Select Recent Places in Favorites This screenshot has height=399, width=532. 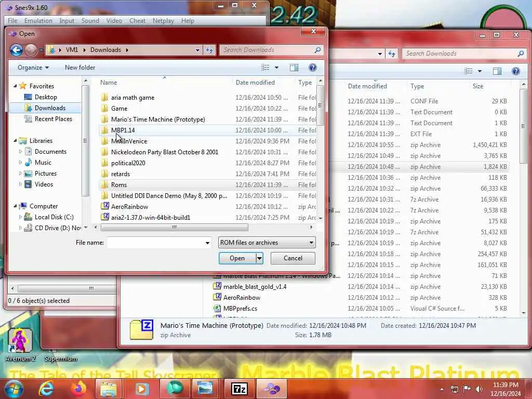(x=54, y=119)
